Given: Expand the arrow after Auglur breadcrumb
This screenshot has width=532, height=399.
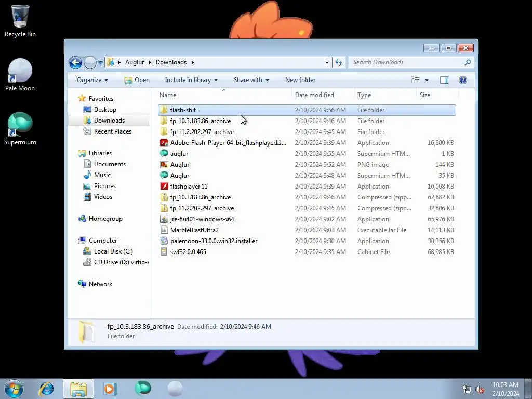Looking at the screenshot, I should point(150,62).
